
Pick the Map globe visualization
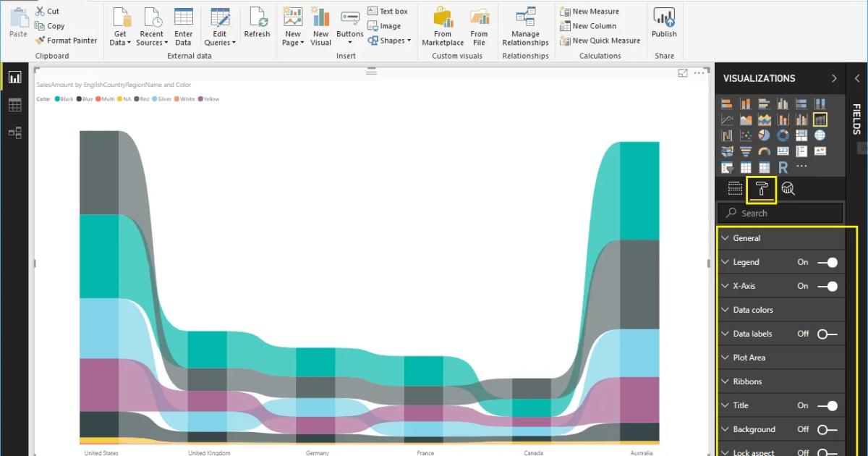(820, 135)
